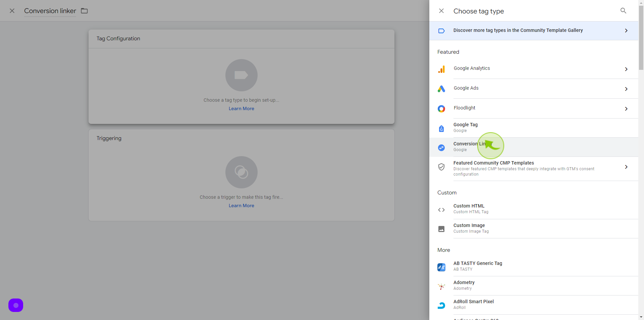This screenshot has height=320, width=644.
Task: Click Learn More under Tag Configuration
Action: (x=241, y=108)
